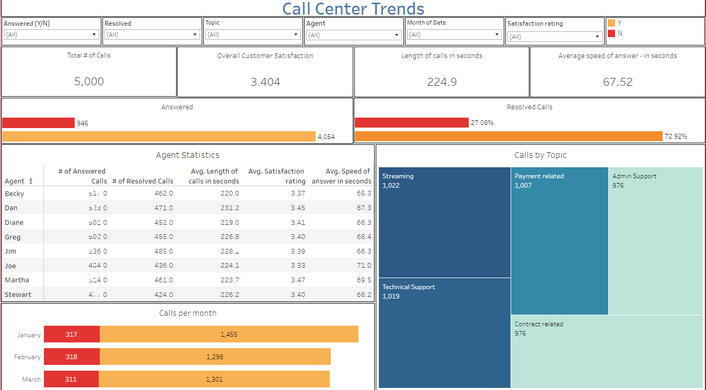Image resolution: width=706 pixels, height=390 pixels.
Task: Select the Payment related treemap tile
Action: tap(560, 241)
